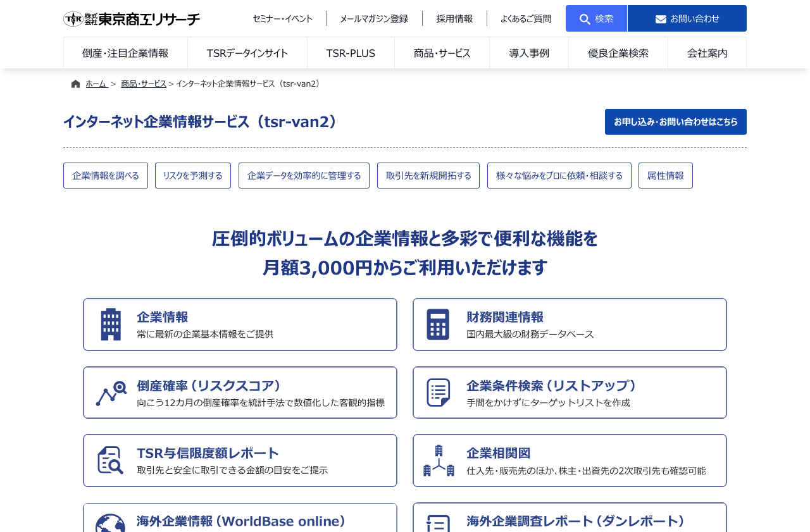The width and height of the screenshot is (810, 532).
Task: Select the diagram icon for 企業相関図
Action: click(x=438, y=460)
